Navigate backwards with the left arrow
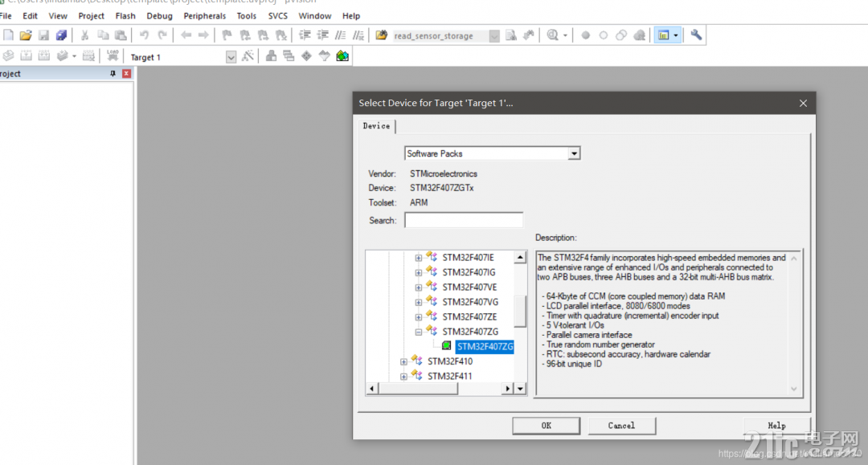 (186, 35)
